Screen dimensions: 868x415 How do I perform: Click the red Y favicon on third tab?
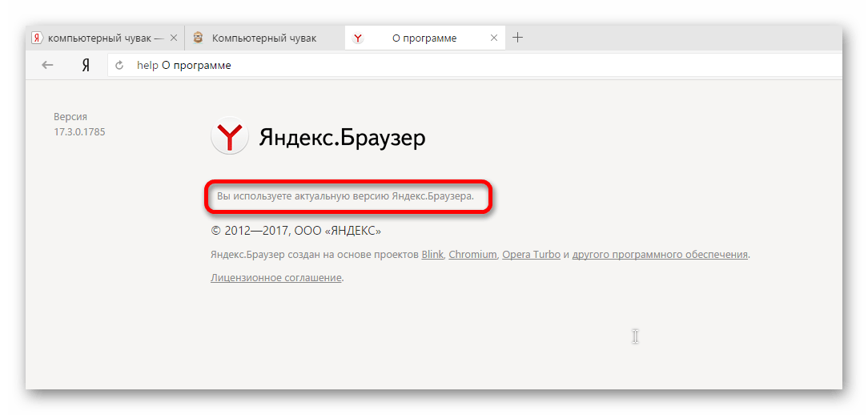(x=358, y=38)
